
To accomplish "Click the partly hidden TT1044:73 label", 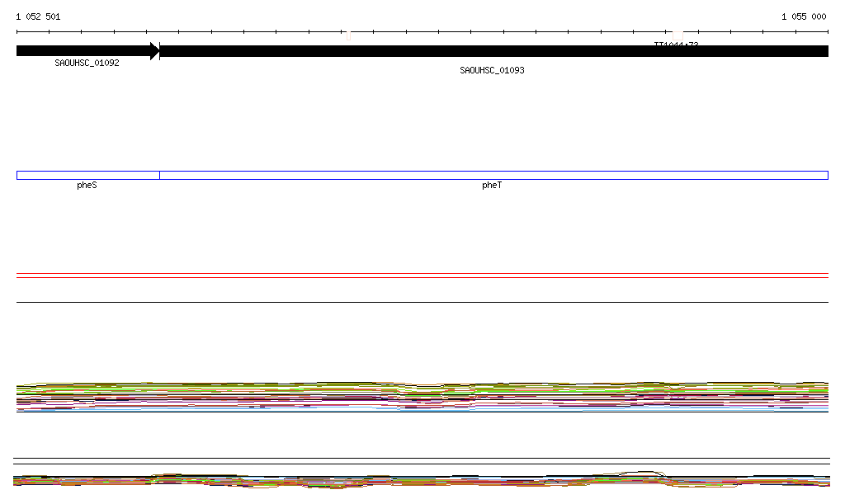I will pyautogui.click(x=677, y=45).
